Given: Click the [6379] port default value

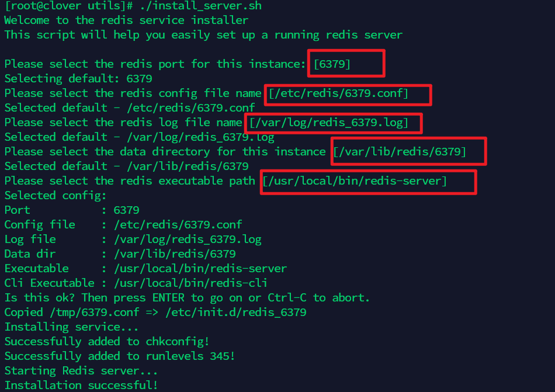Looking at the screenshot, I should (x=332, y=64).
